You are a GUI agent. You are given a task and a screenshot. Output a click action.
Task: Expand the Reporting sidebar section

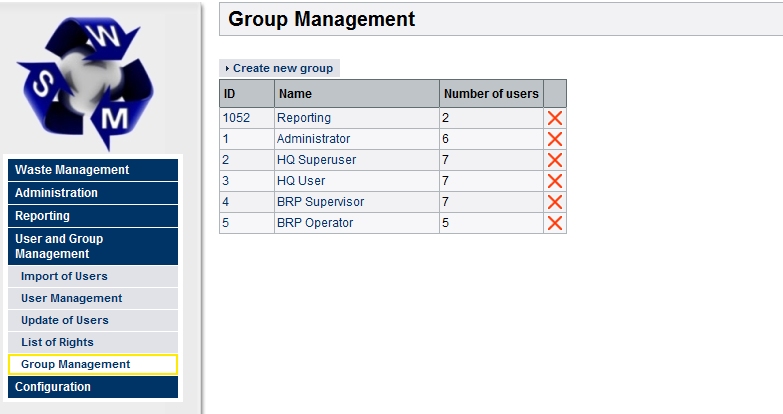pos(43,216)
